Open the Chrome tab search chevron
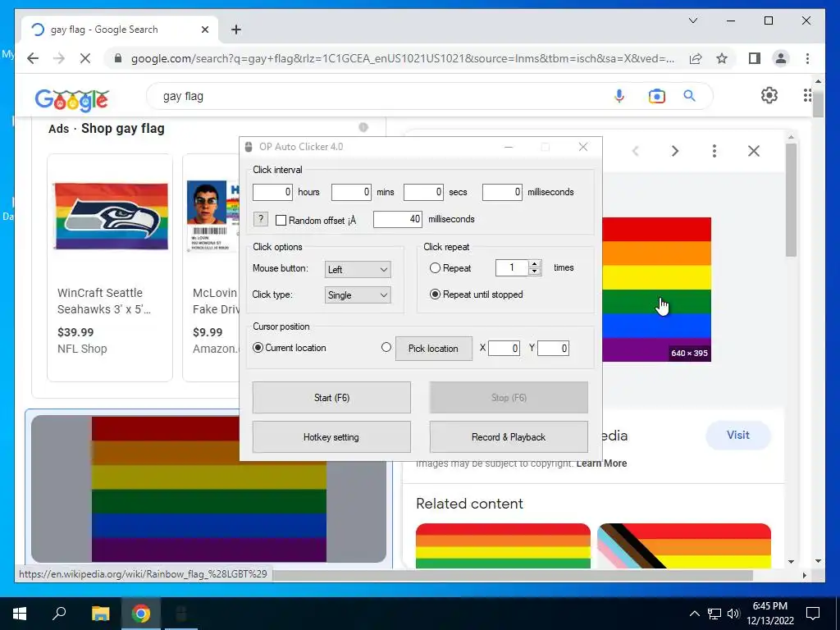 692,21
